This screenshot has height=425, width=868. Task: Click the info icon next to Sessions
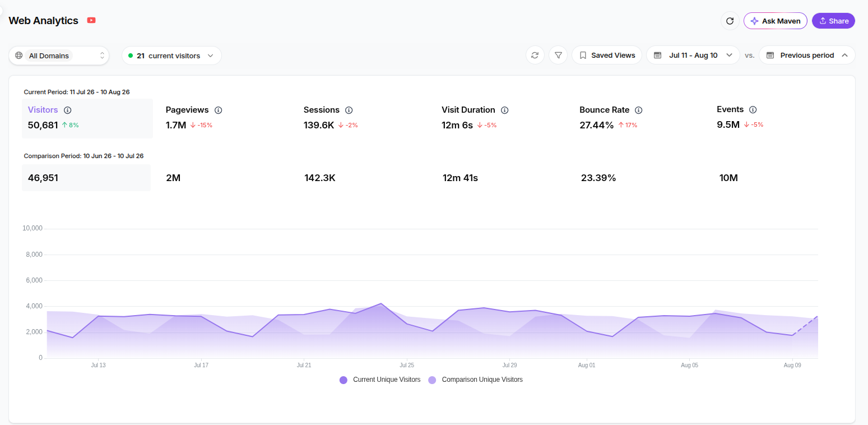(349, 110)
